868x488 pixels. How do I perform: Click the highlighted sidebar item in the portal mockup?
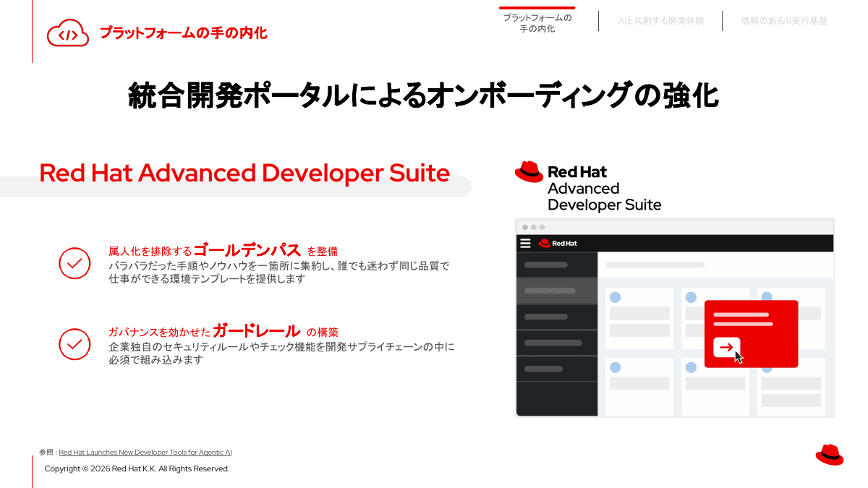[x=557, y=291]
